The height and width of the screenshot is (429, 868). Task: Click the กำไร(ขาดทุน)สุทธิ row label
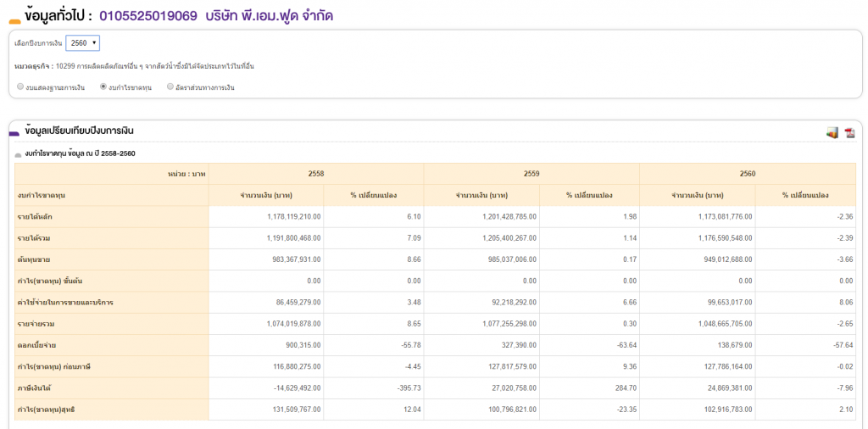46,409
